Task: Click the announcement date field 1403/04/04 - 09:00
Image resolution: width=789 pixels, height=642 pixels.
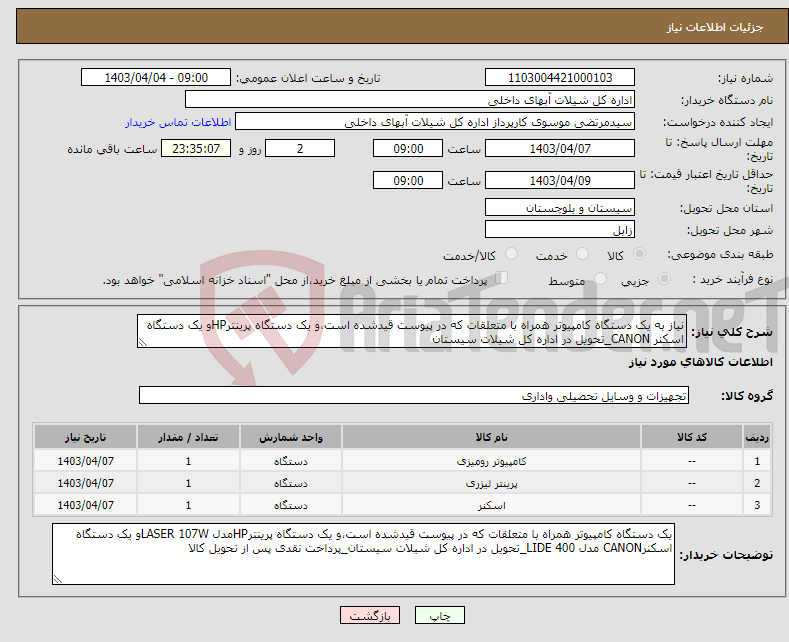Action: coord(156,77)
